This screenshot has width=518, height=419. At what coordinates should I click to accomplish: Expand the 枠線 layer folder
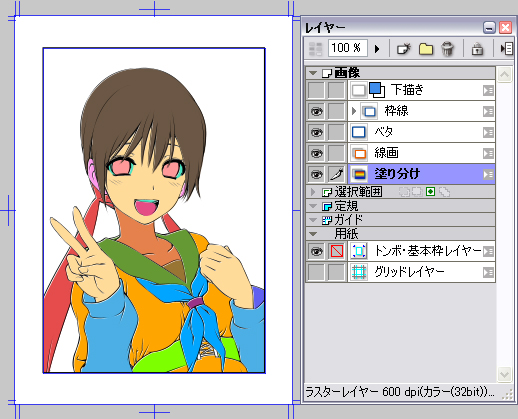pyautogui.click(x=354, y=111)
